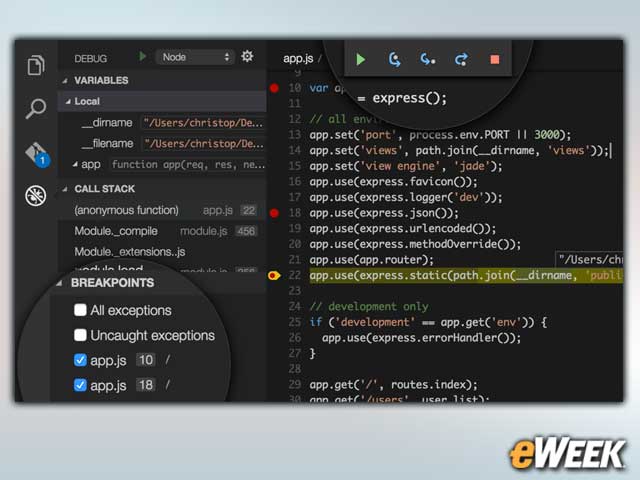Image resolution: width=640 pixels, height=480 pixels.
Task: Open the Debug view bug icon
Action: click(x=36, y=195)
